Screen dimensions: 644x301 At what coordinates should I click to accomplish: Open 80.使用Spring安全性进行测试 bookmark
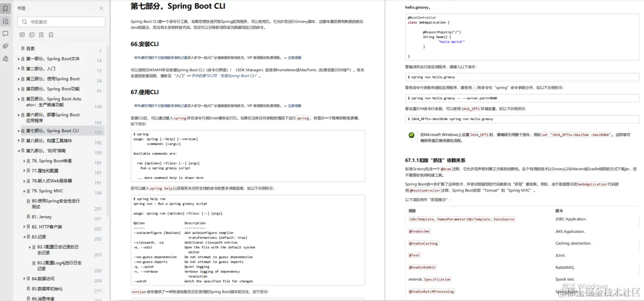[x=56, y=204]
